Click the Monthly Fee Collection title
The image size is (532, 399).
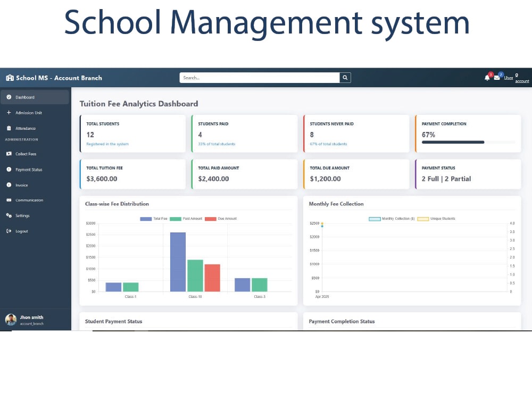(336, 204)
